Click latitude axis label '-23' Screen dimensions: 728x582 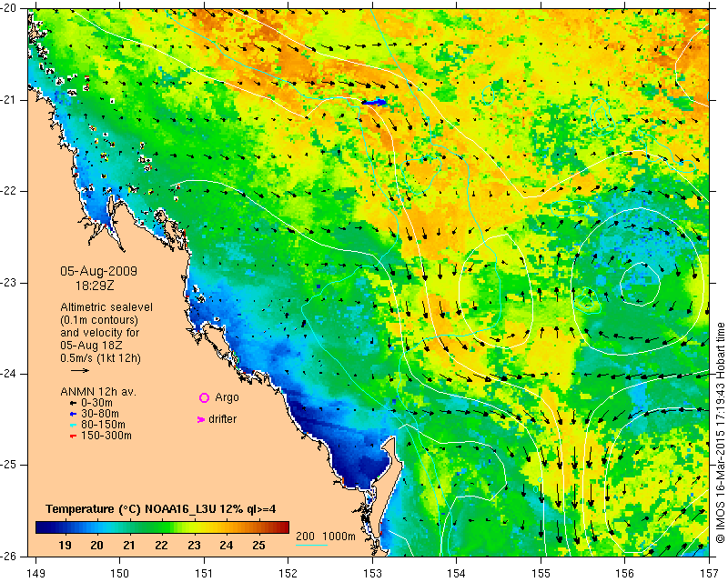coord(8,283)
